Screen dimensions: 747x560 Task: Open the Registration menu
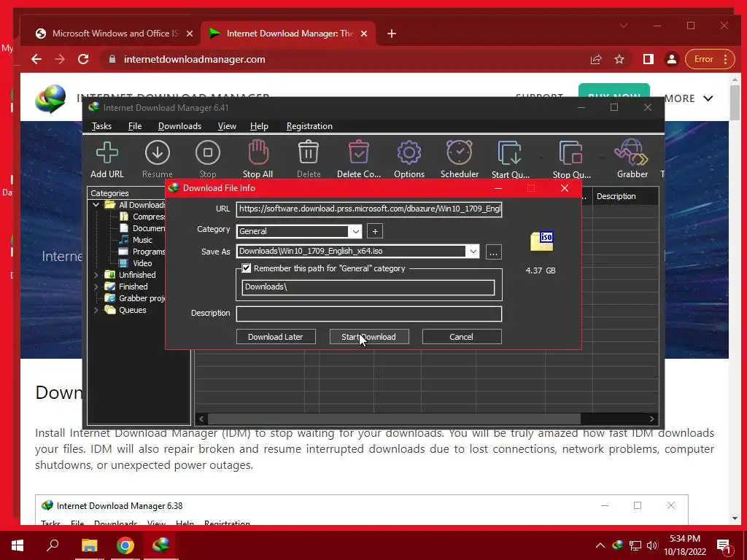[309, 126]
